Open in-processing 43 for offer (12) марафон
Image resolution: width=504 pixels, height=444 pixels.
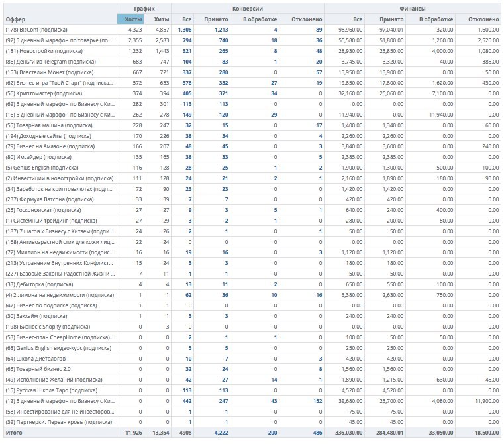(274, 401)
